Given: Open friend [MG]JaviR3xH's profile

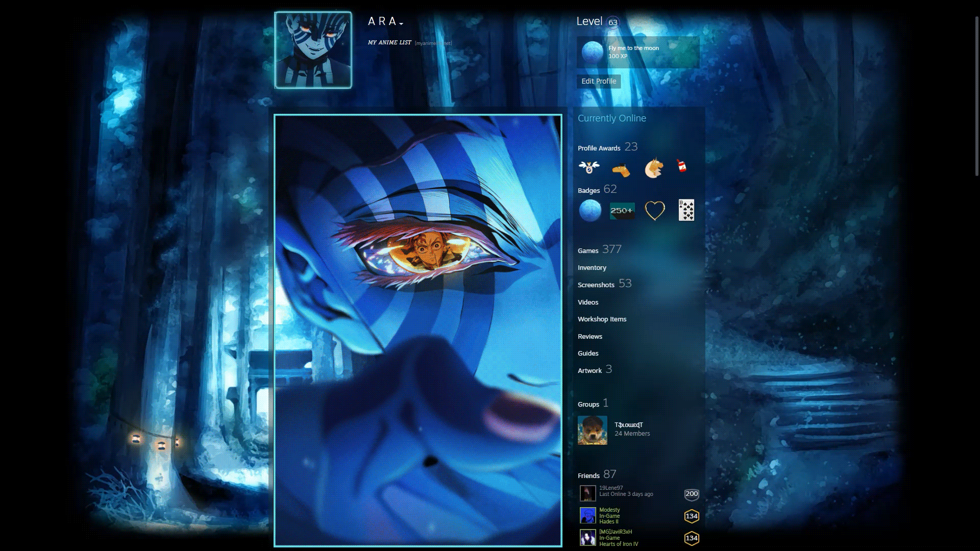Looking at the screenshot, I should (x=616, y=532).
